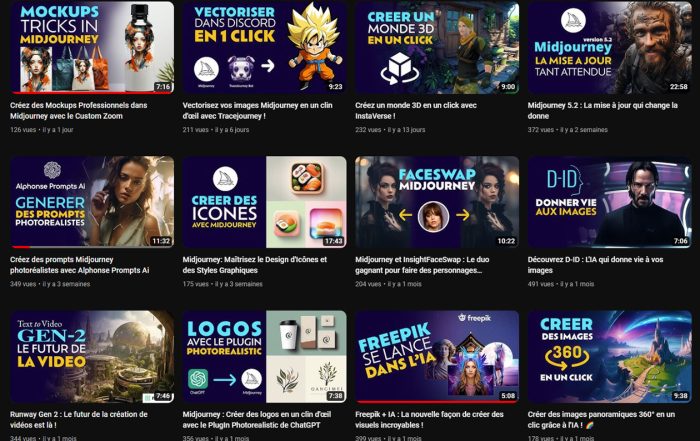The width and height of the screenshot is (700, 441).
Task: Open the Faceswap Midjourney thumbnail
Action: [437, 202]
